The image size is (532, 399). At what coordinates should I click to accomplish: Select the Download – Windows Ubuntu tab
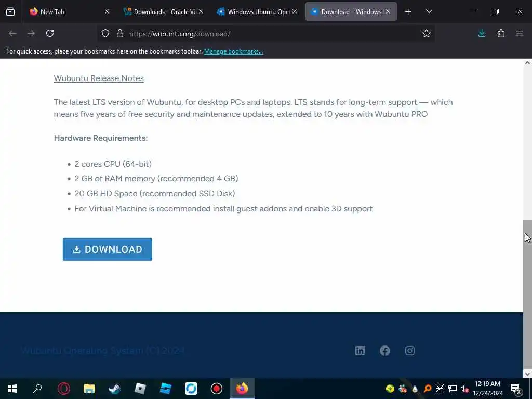[x=351, y=11]
